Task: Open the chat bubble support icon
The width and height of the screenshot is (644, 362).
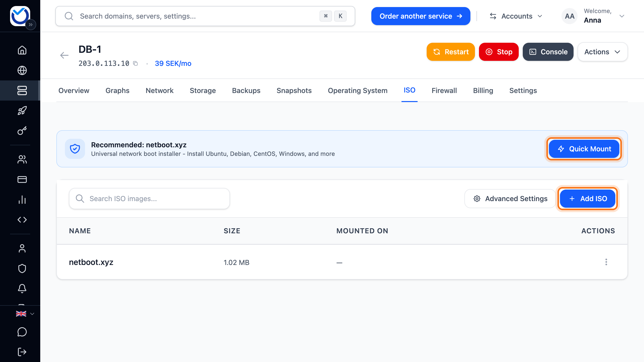Action: pos(22,332)
